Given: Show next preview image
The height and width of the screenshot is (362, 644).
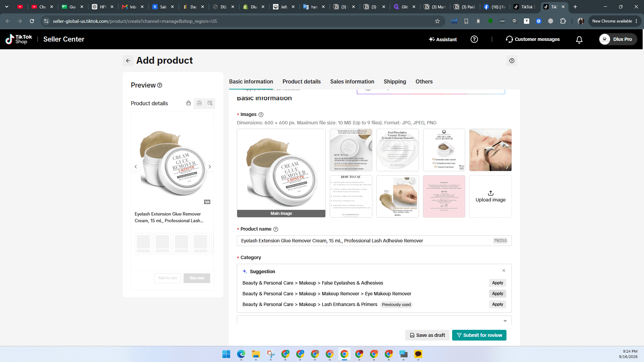Looking at the screenshot, I should (x=210, y=167).
